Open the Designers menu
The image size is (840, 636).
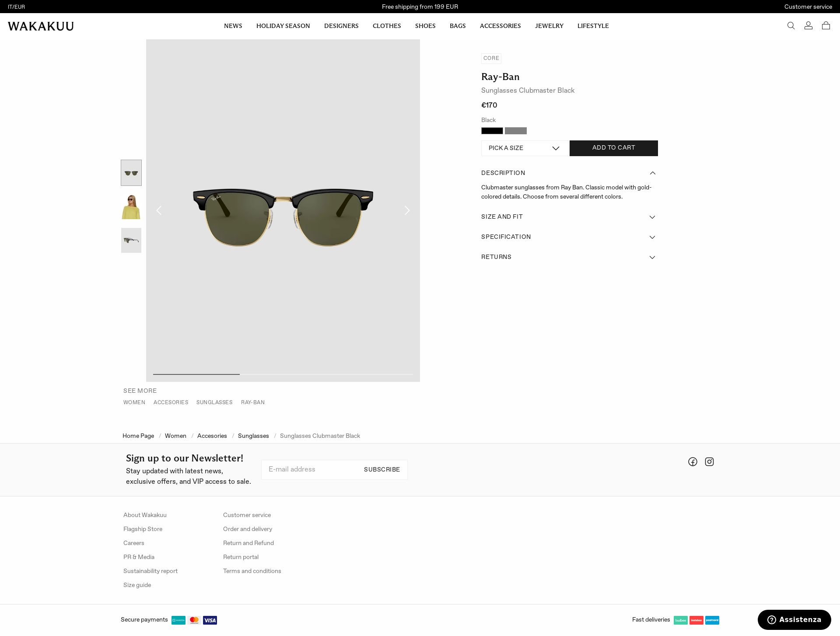(x=341, y=26)
